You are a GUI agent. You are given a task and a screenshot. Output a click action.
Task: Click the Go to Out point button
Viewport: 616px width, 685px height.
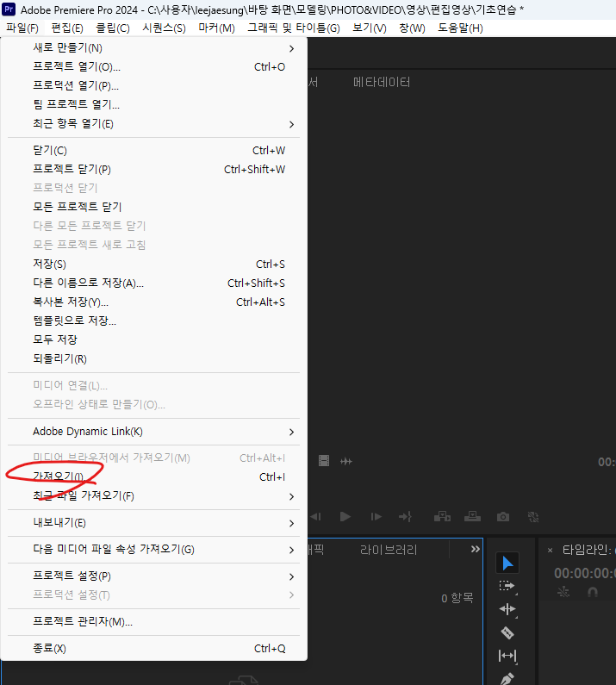pos(405,517)
